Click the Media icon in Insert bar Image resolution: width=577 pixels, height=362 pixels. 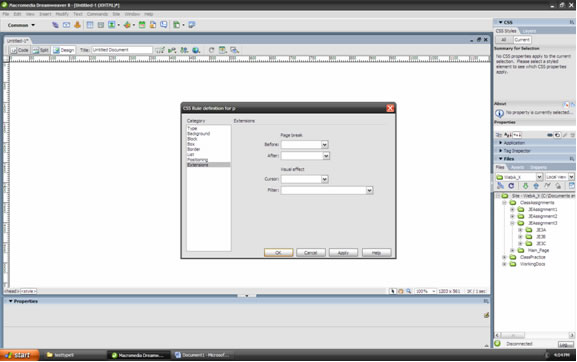(x=127, y=25)
